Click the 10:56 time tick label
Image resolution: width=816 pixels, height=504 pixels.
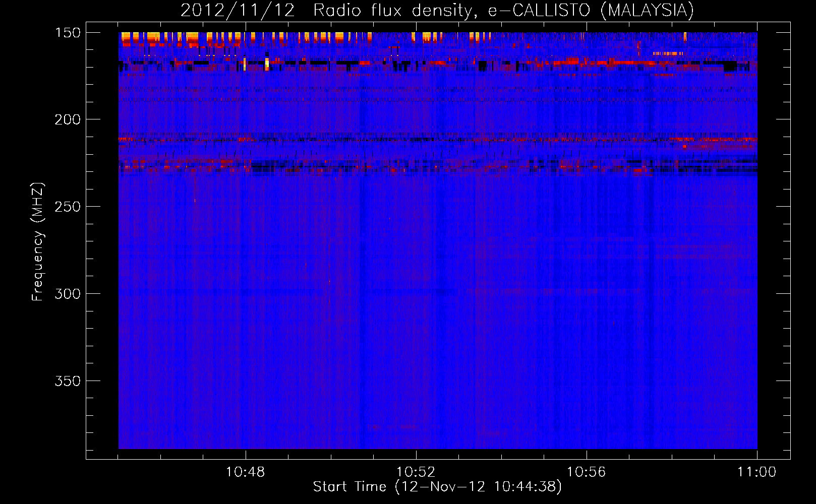tap(586, 472)
